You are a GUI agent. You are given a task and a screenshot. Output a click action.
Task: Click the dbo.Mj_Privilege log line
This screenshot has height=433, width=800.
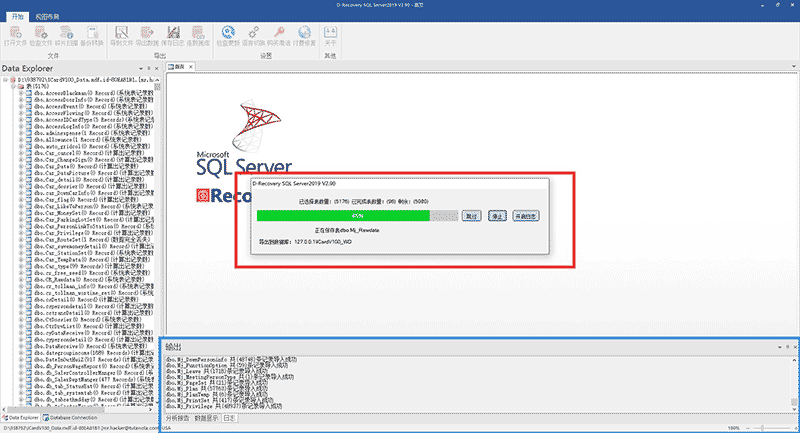coord(223,406)
